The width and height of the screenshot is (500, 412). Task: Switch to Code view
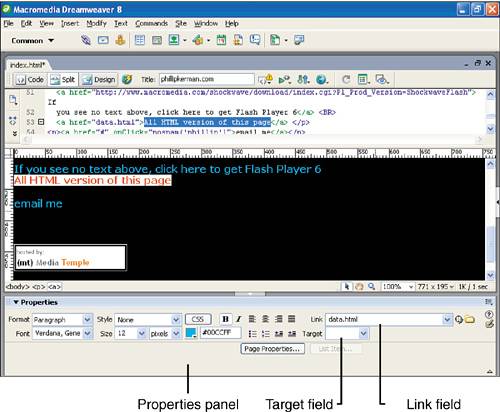[x=30, y=79]
